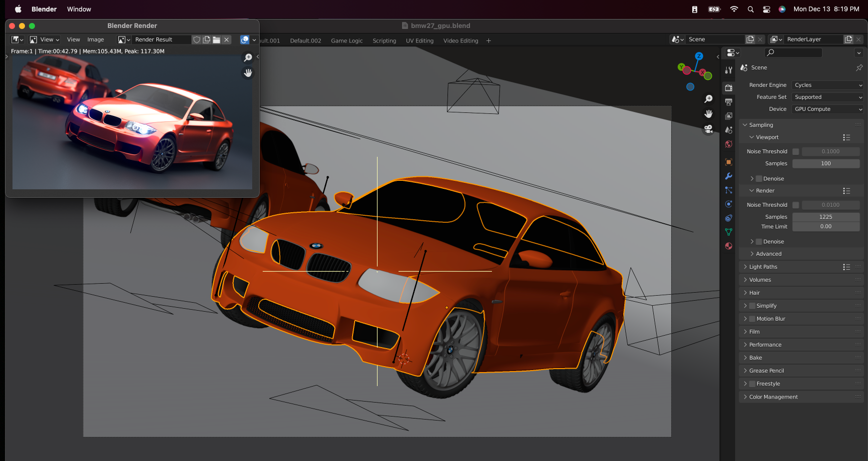The height and width of the screenshot is (461, 868).
Task: Open the Material properties tab
Action: click(729, 246)
